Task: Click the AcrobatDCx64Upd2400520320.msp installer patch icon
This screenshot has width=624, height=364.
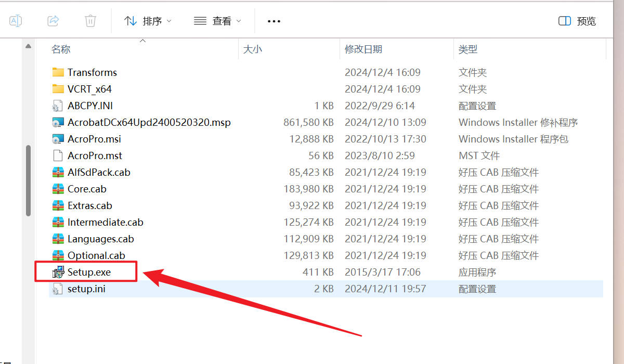Action: 58,123
